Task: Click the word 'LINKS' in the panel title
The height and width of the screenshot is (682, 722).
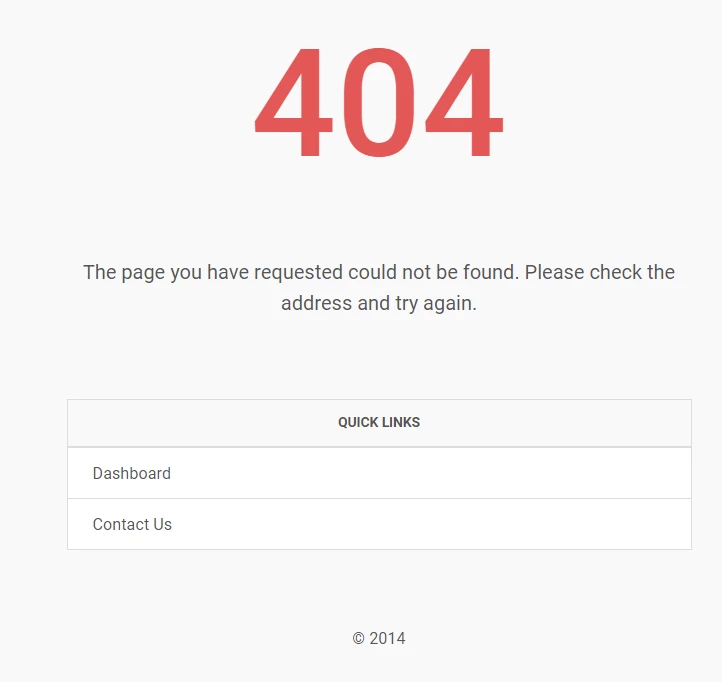Action: pyautogui.click(x=400, y=422)
